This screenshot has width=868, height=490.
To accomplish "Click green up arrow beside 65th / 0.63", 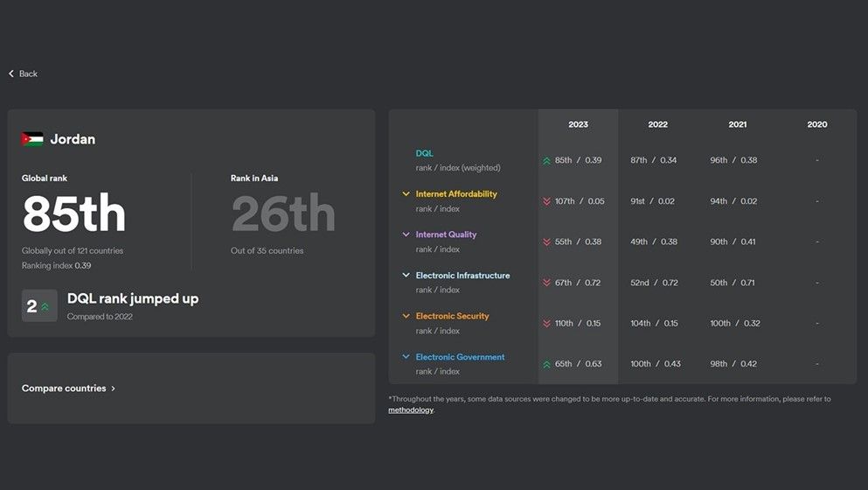I will 546,364.
